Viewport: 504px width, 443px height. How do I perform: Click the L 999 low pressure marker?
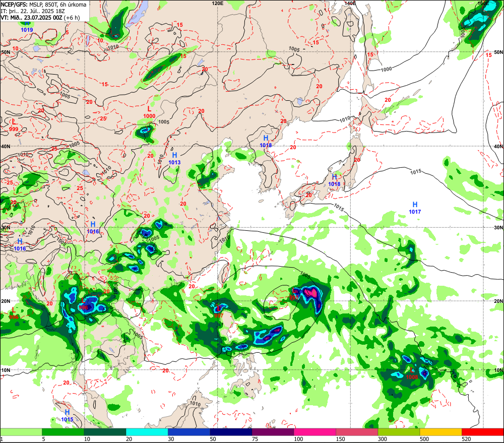pyautogui.click(x=14, y=125)
